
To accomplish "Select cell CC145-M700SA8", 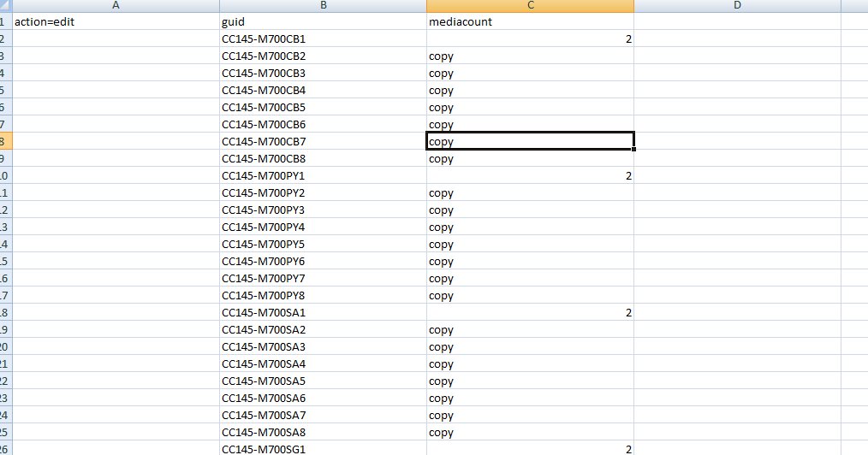I will point(324,432).
